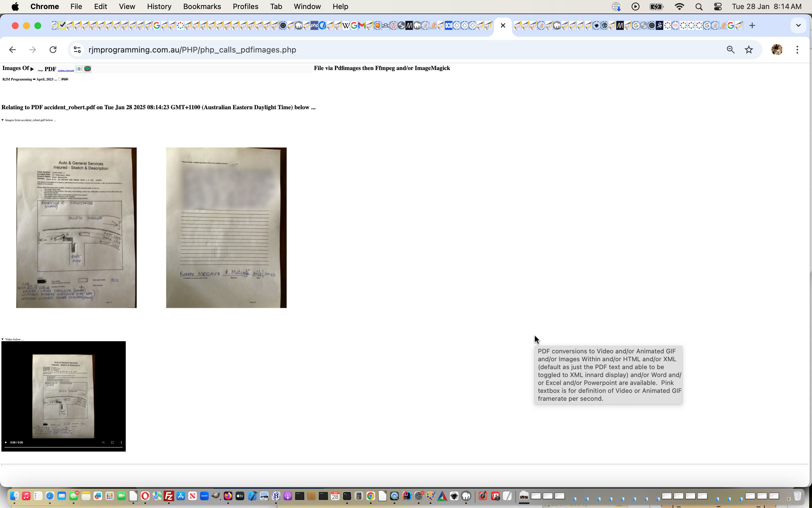The height and width of the screenshot is (508, 812).
Task: Open Control Center in the menu bar
Action: (x=718, y=6)
